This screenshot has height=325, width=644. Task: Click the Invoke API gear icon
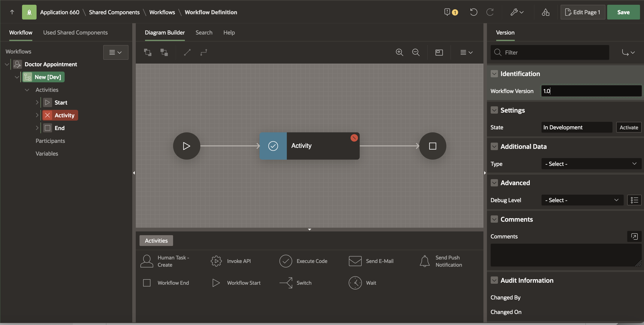coord(216,261)
